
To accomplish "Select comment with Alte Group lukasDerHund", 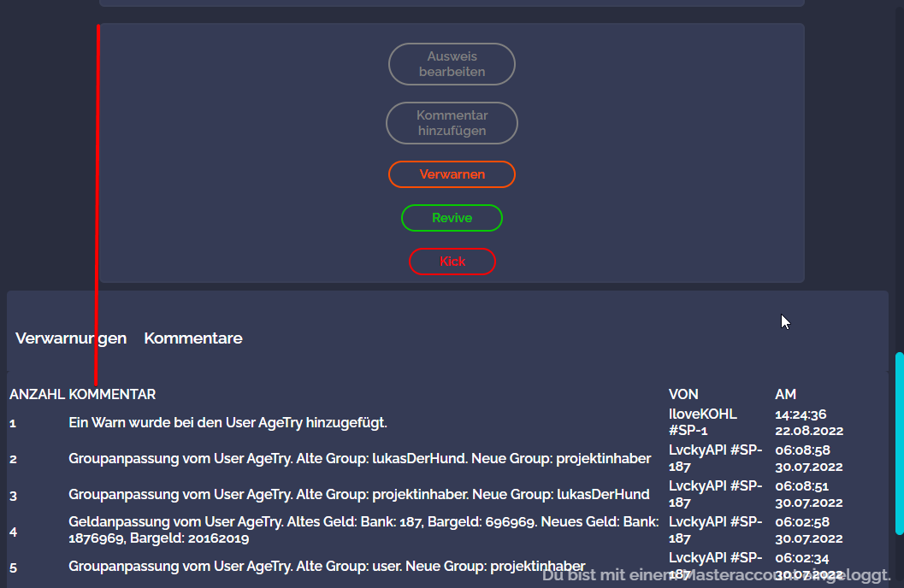I will 359,459.
